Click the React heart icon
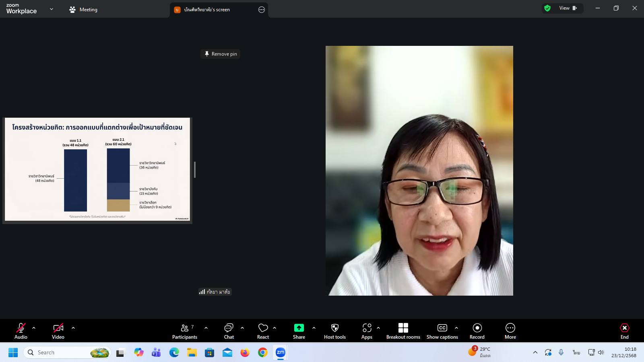644x362 pixels. [263, 331]
